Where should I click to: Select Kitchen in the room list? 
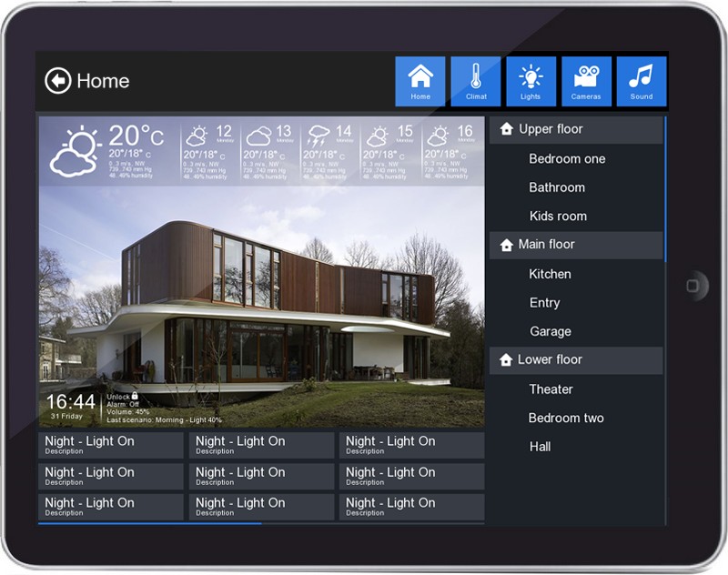(551, 274)
